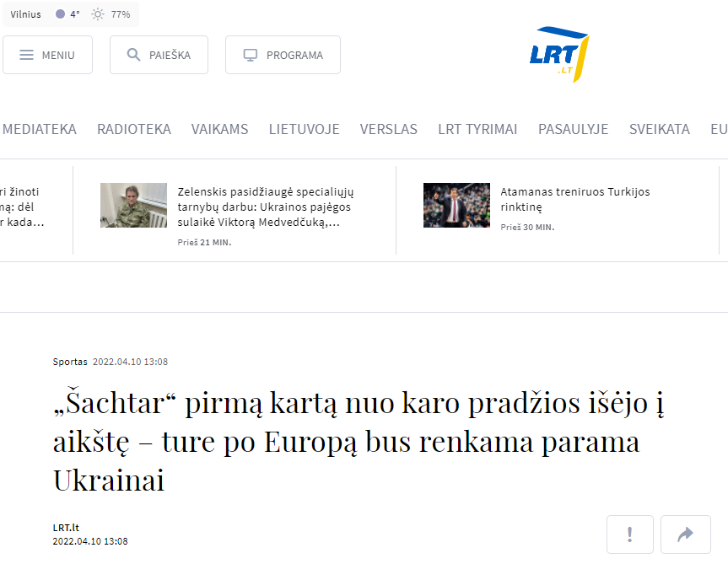The image size is (728, 580).
Task: Open the RADIOTEKA section
Action: click(x=133, y=129)
